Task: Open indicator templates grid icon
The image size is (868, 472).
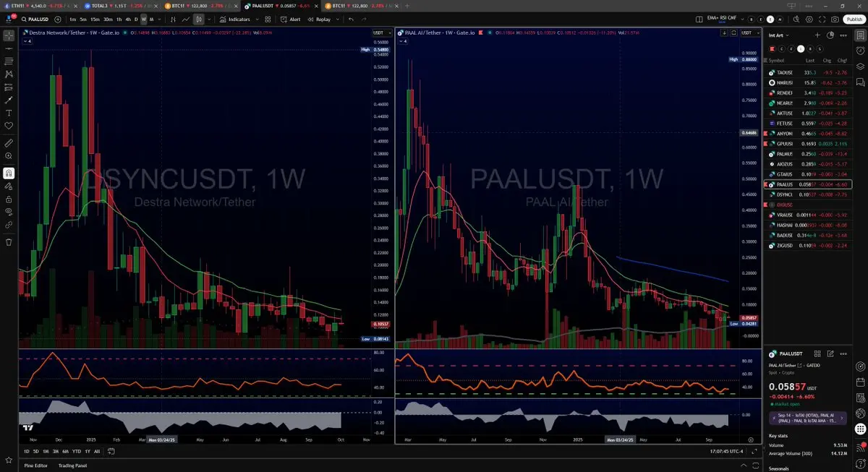Action: 268,19
